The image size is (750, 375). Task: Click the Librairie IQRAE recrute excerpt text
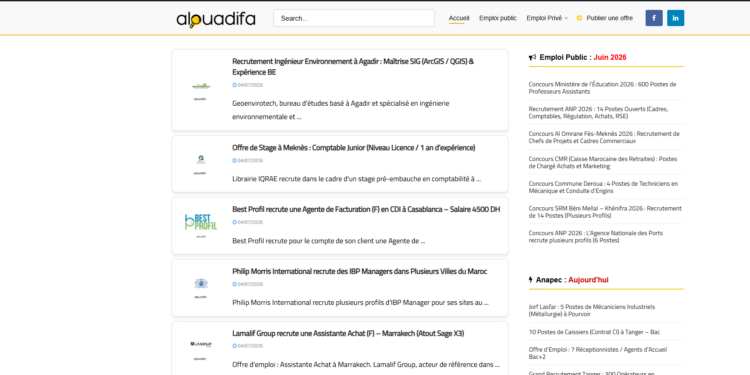356,179
